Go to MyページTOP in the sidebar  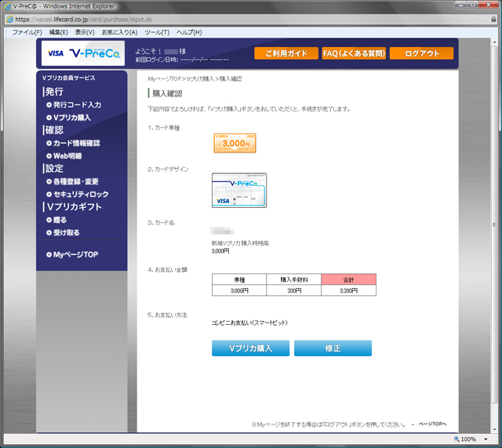[72, 254]
